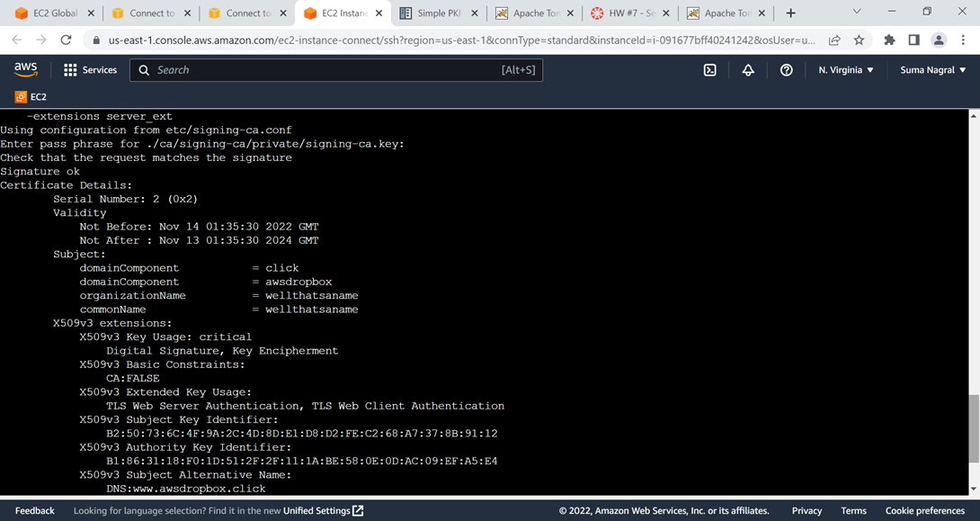Switch to the Simple PKI tab

click(439, 13)
